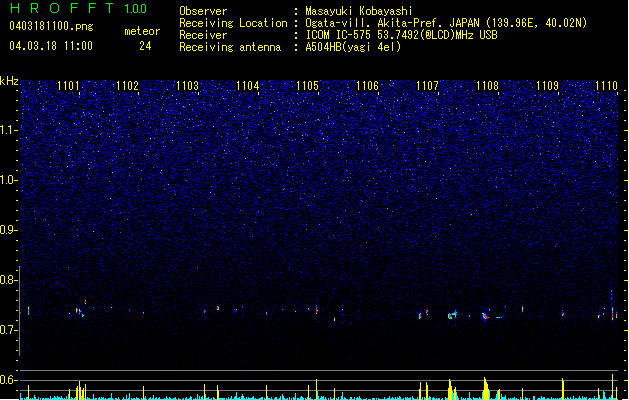Click the date stamp 04.03.18 11:00
The height and width of the screenshot is (400, 629).
[x=51, y=46]
